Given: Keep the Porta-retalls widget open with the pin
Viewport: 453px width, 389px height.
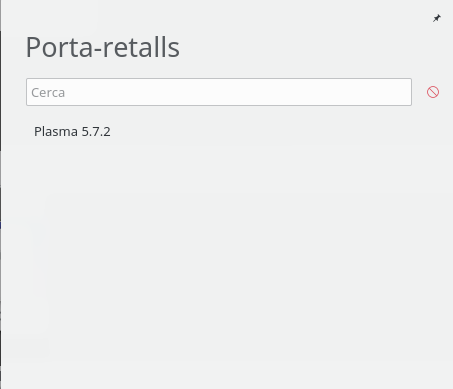Looking at the screenshot, I should point(437,18).
